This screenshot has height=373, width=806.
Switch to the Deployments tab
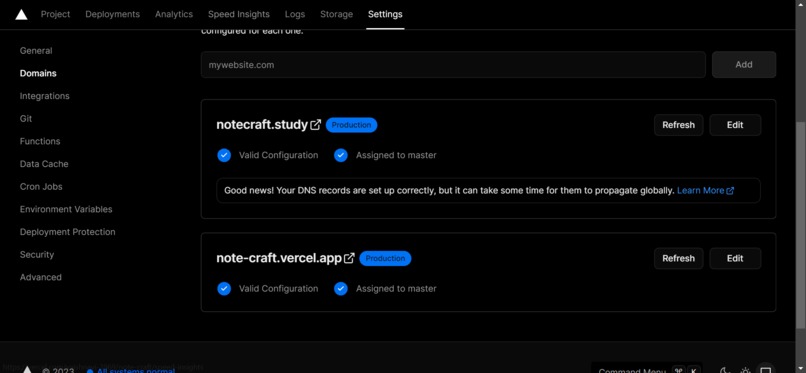113,14
